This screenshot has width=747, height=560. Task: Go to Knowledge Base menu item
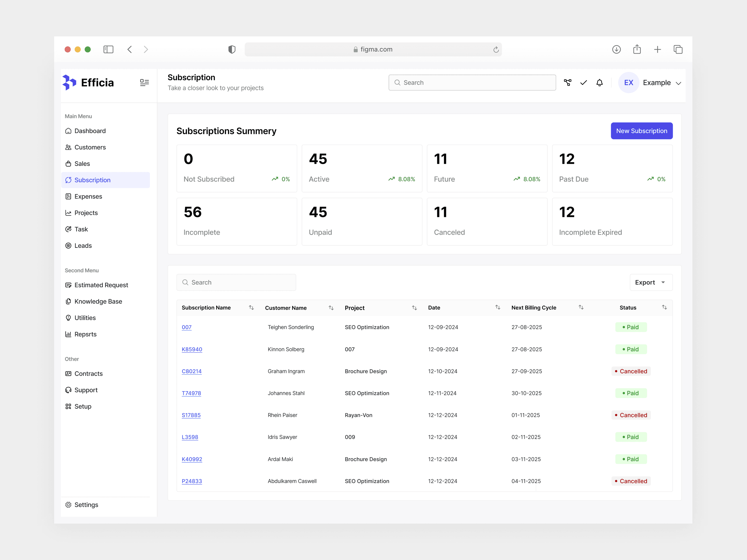point(98,301)
